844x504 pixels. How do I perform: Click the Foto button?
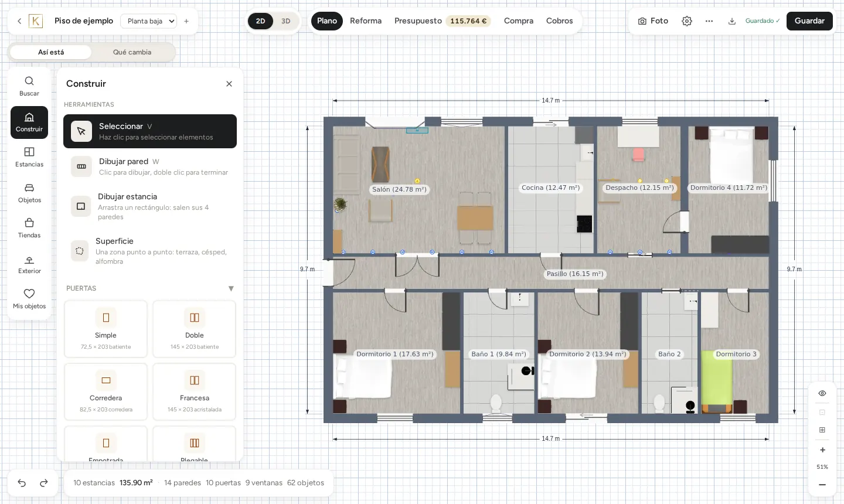pos(653,21)
